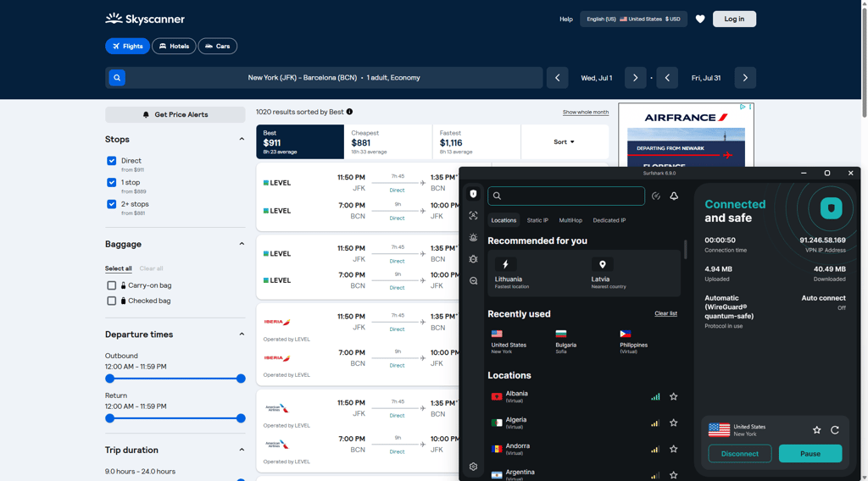868x481 pixels.
Task: Open language and currency selector
Action: (x=633, y=19)
